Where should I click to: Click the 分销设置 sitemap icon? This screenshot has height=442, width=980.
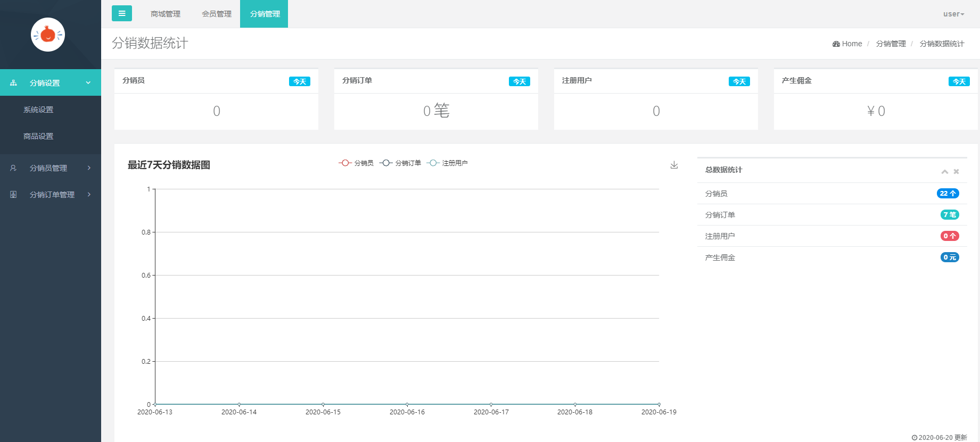pyautogui.click(x=13, y=83)
